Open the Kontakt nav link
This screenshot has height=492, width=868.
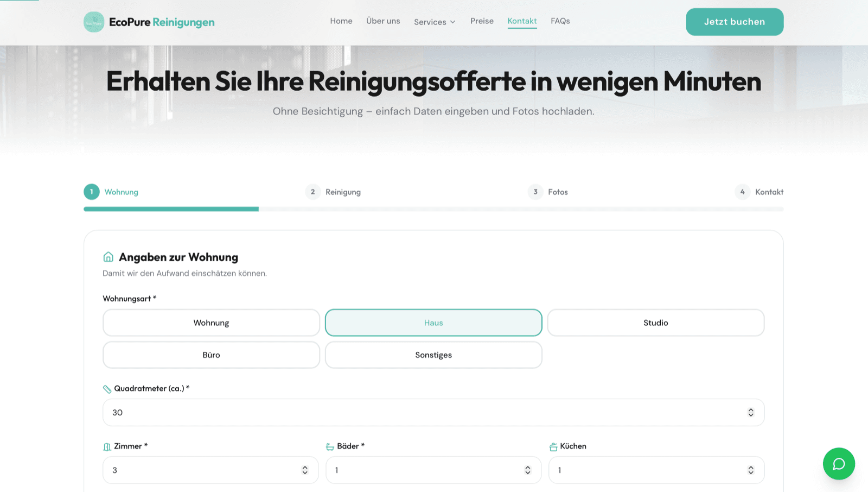(x=522, y=21)
